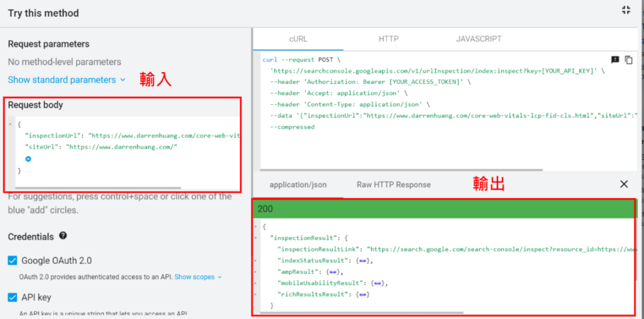Send feedback on the code sample
Image resolution: width=644 pixels, height=319 pixels.
pyautogui.click(x=615, y=60)
